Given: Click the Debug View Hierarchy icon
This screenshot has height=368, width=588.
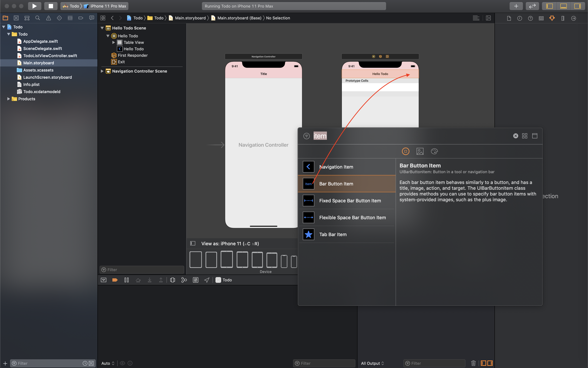Looking at the screenshot, I should (x=172, y=280).
